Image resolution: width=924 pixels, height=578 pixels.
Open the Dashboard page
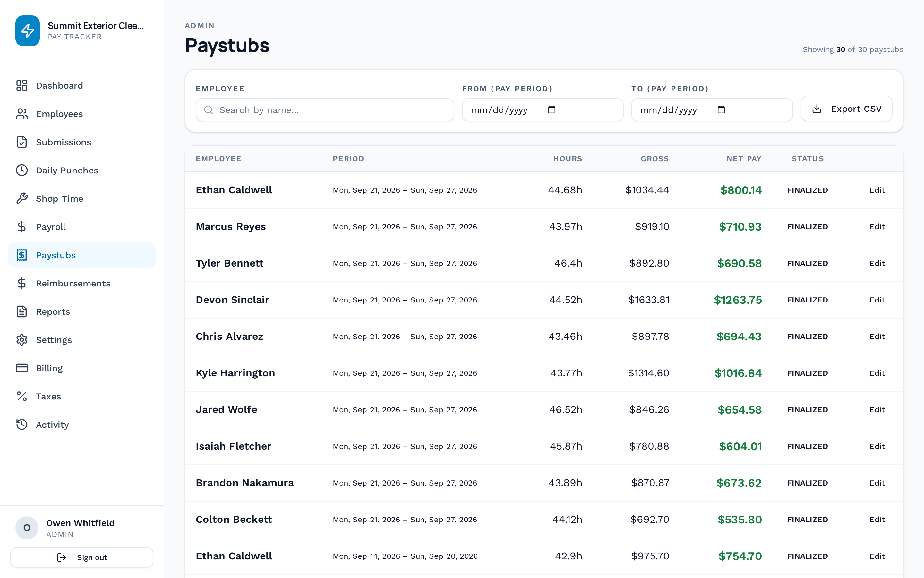tap(82, 85)
